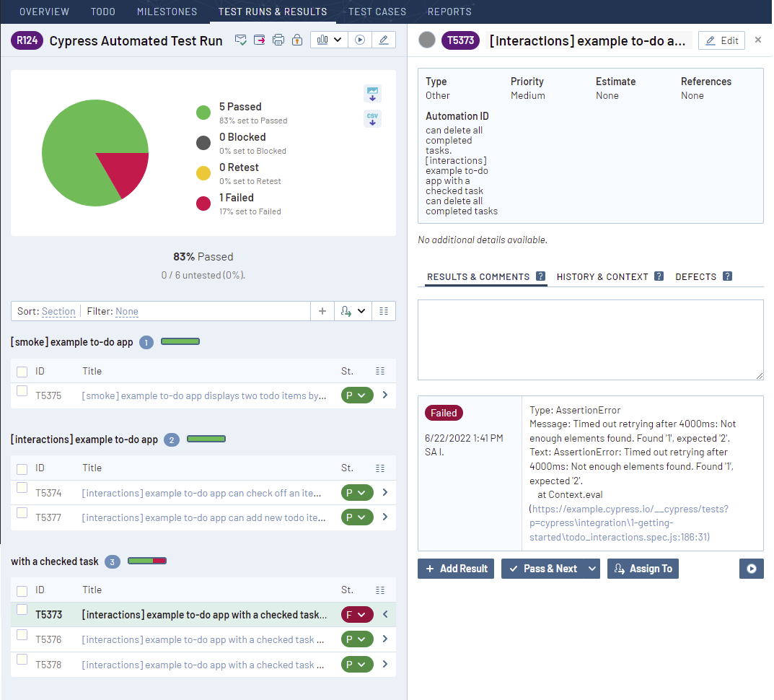Open the MILESTONES menu item
The image size is (774, 700).
point(167,12)
